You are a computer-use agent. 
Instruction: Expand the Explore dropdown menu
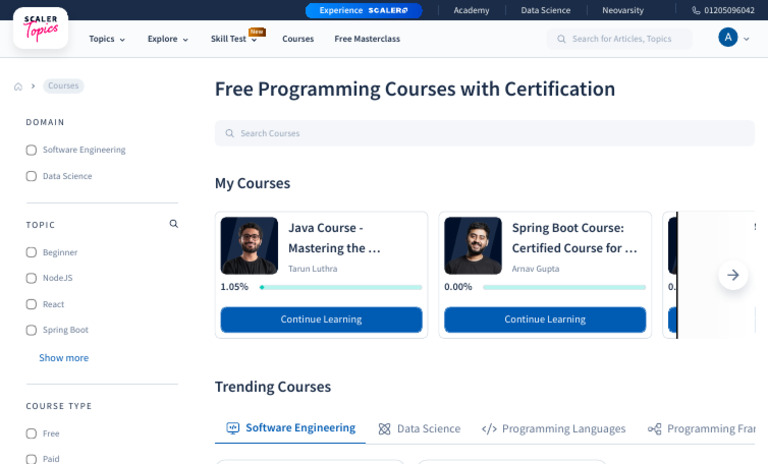point(168,39)
